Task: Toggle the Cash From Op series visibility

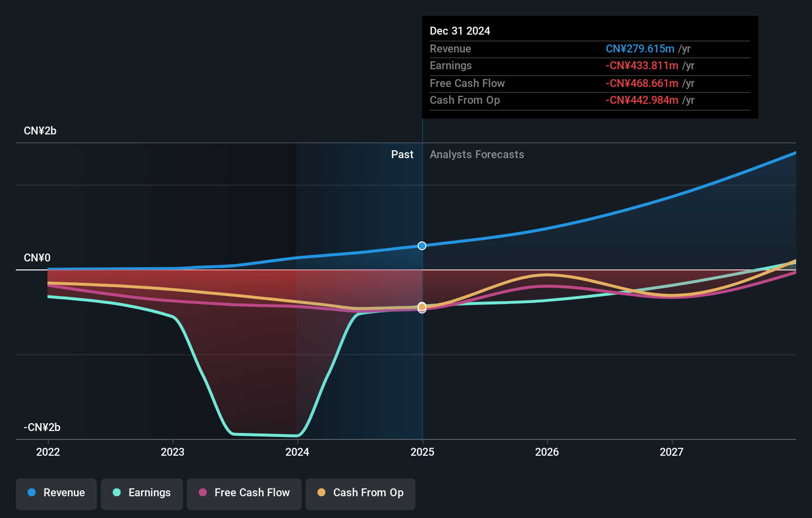Action: click(x=361, y=493)
